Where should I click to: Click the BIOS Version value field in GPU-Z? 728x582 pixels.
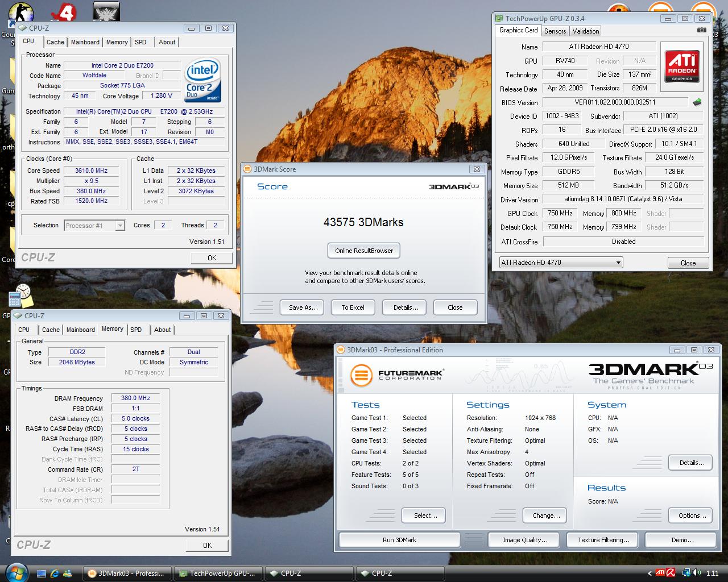tap(615, 102)
